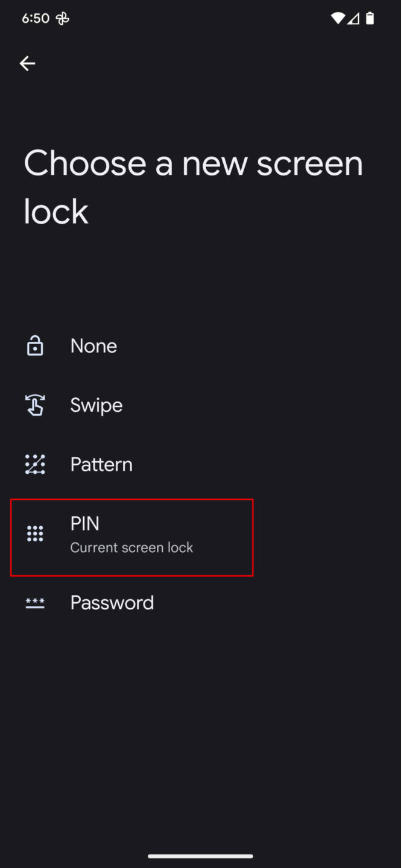The width and height of the screenshot is (401, 868).
Task: Choose None as the screen lock
Action: pyautogui.click(x=93, y=345)
